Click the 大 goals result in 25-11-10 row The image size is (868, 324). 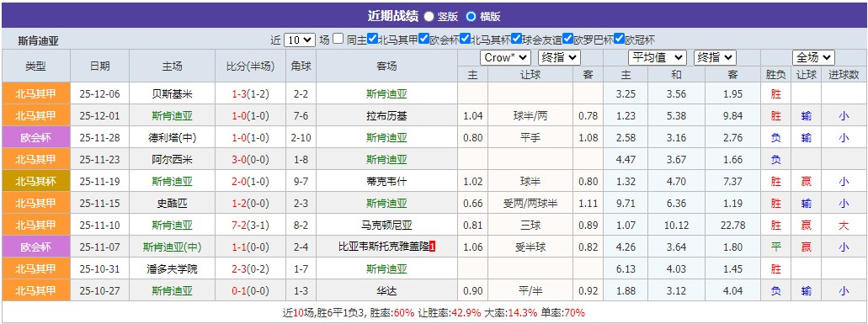pos(843,225)
